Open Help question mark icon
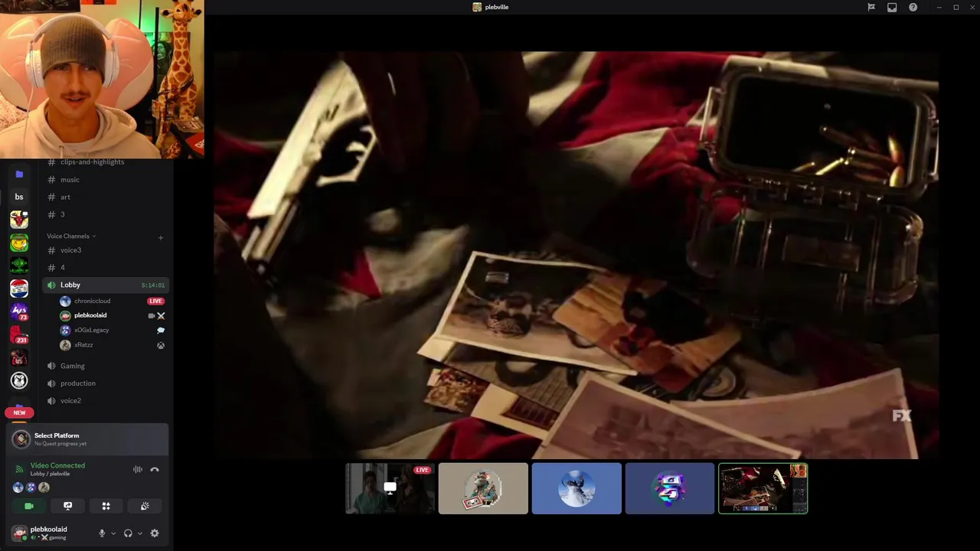980x551 pixels. [x=913, y=7]
